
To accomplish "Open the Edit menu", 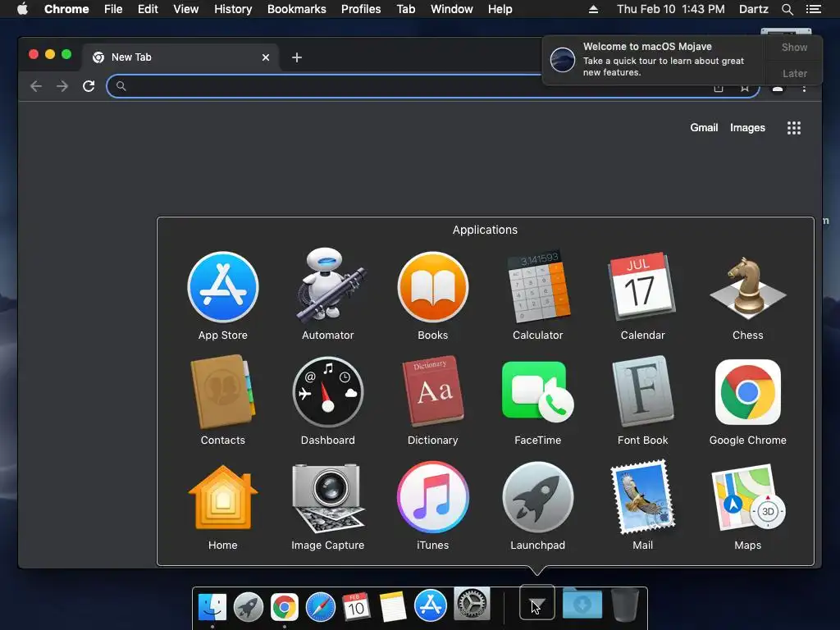I will 148,9.
